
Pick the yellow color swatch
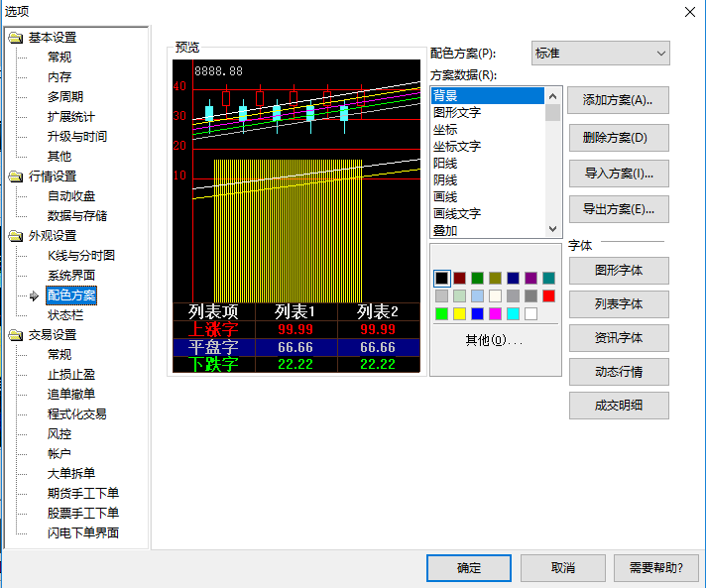tap(460, 313)
